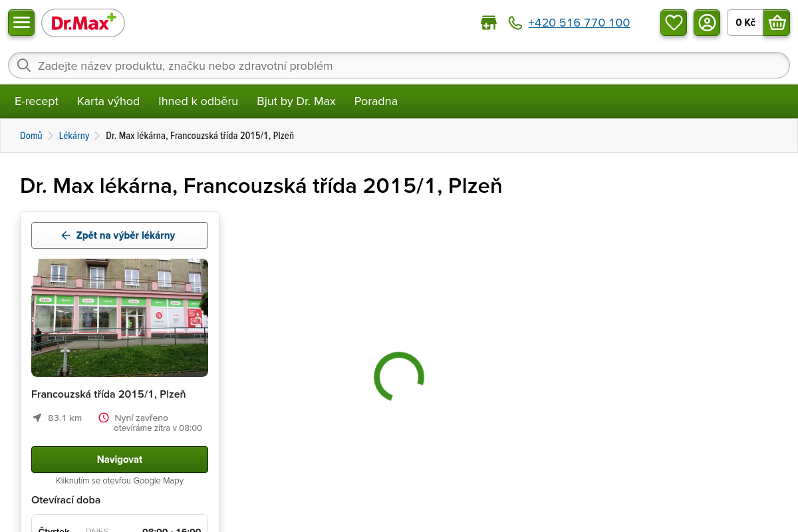Click the Otevírací doba heading
Screen dimensions: 798x532
pyautogui.click(x=66, y=499)
